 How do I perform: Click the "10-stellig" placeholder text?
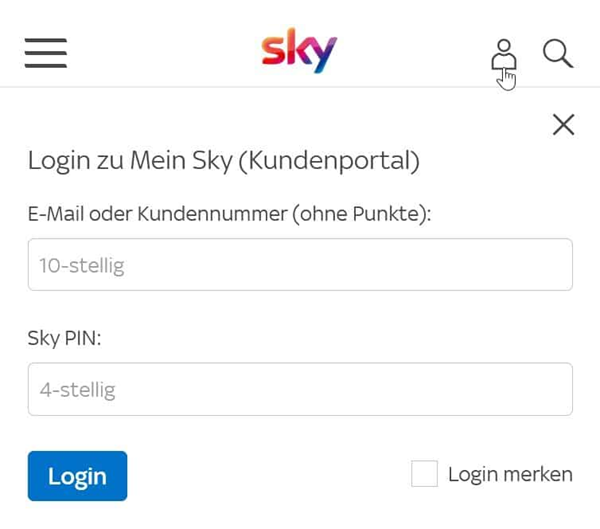pos(81,266)
